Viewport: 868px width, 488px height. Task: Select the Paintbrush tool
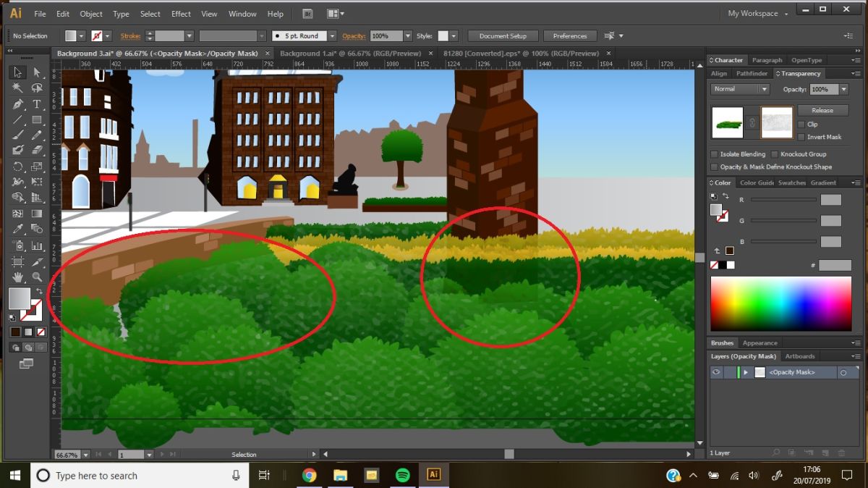pos(18,135)
